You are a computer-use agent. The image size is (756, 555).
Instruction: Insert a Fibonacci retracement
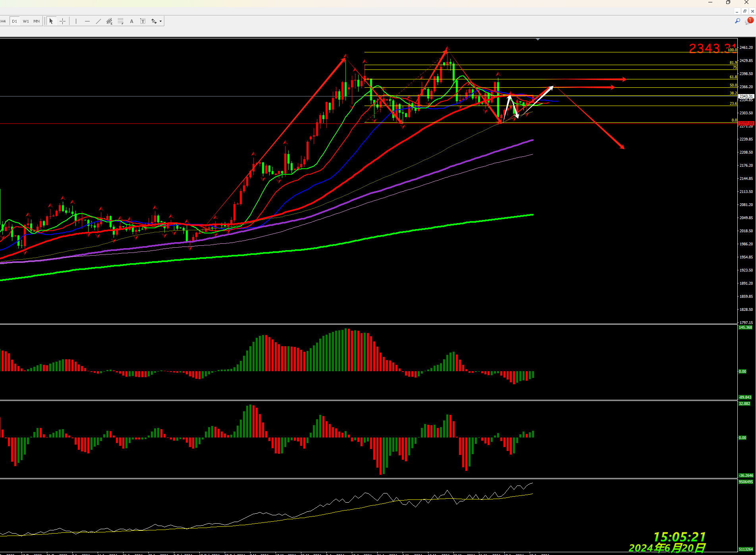click(x=121, y=21)
